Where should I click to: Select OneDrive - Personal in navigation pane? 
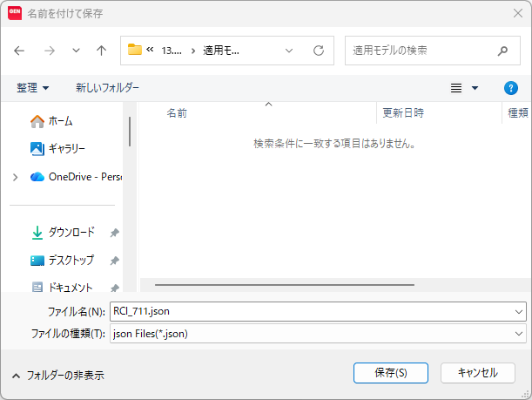click(x=85, y=177)
